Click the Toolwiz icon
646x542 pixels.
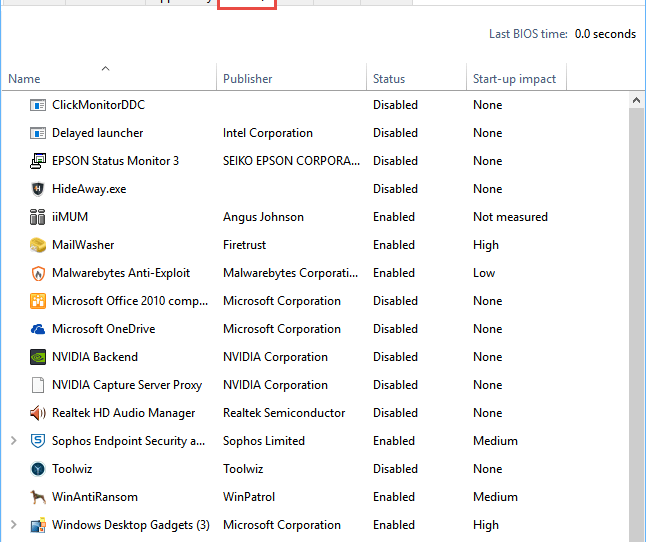coord(38,469)
